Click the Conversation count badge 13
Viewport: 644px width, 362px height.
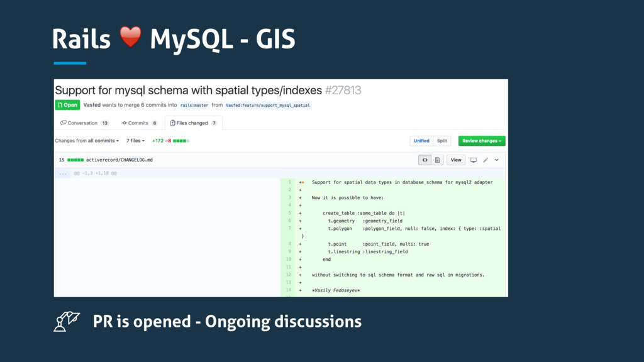(105, 123)
